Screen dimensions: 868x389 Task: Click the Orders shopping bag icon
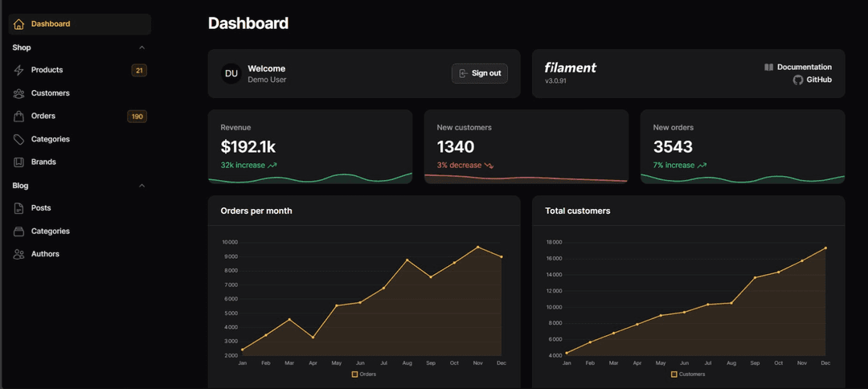pyautogui.click(x=19, y=117)
